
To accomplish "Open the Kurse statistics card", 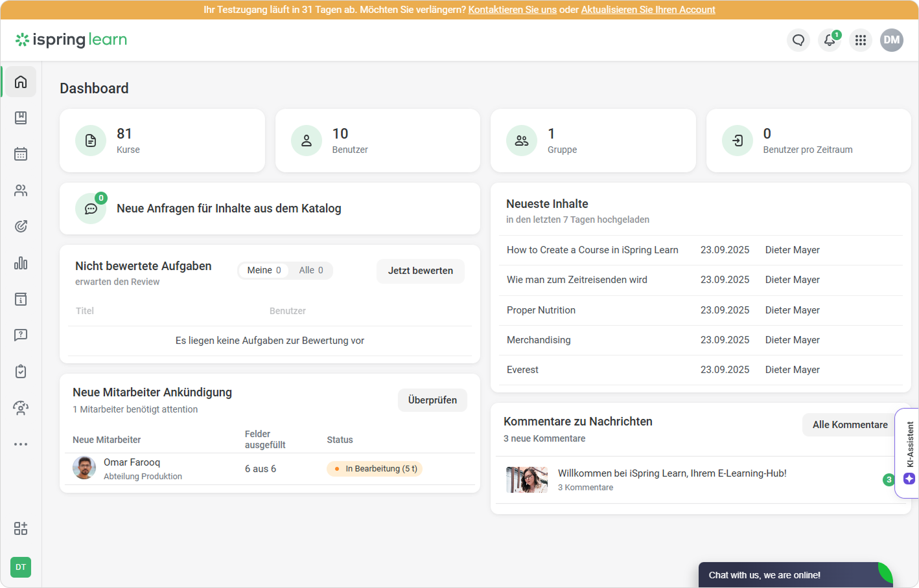I will [162, 141].
